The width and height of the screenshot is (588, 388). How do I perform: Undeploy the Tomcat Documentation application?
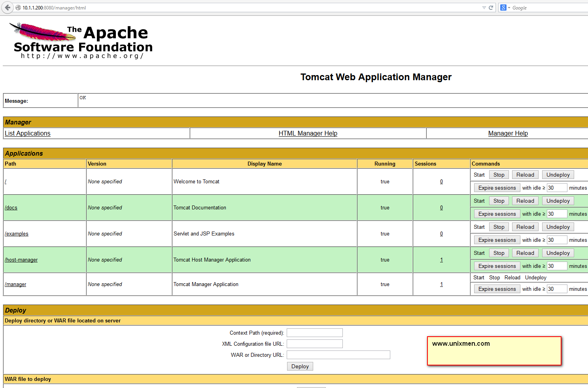coord(558,201)
